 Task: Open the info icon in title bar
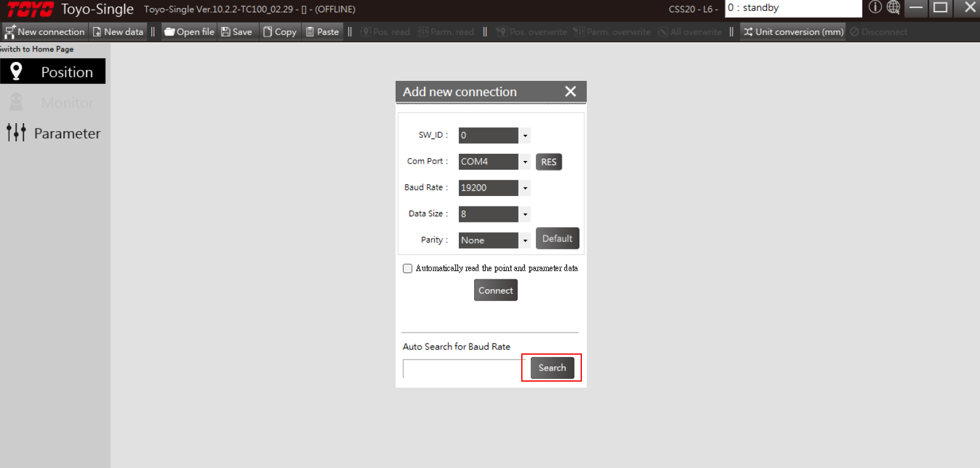(875, 7)
